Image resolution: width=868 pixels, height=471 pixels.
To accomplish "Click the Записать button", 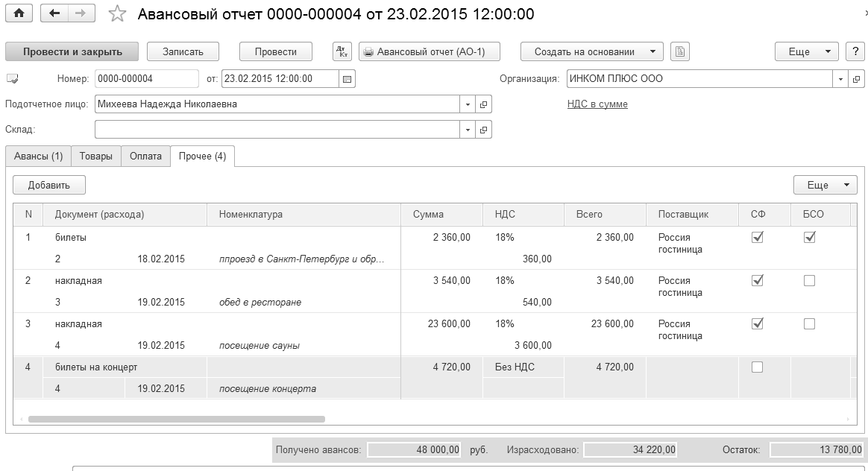I will pyautogui.click(x=183, y=51).
